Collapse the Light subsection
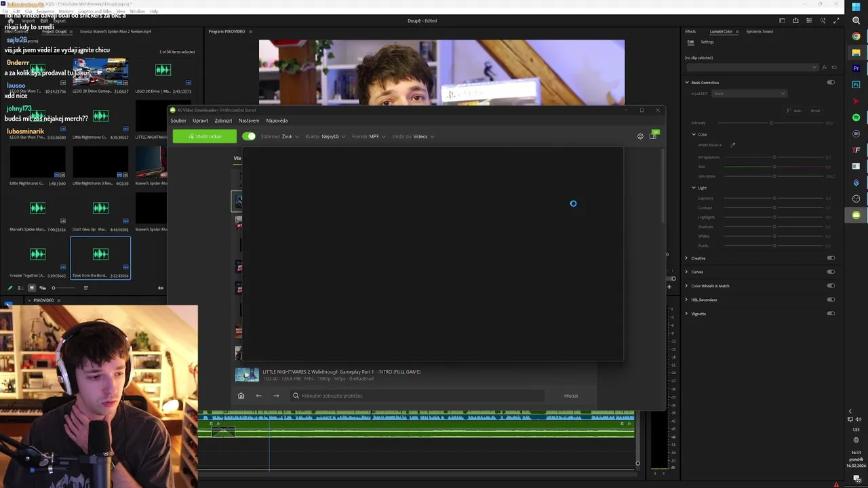This screenshot has height=488, width=868. [694, 188]
